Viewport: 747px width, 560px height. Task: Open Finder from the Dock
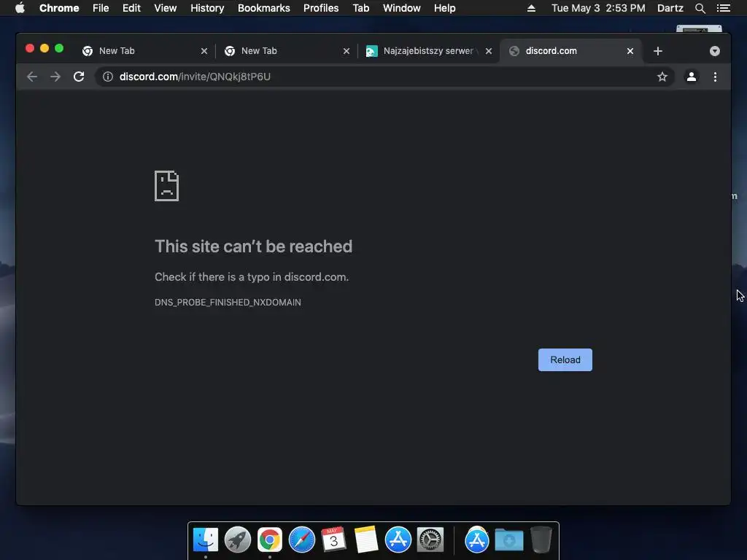tap(206, 540)
